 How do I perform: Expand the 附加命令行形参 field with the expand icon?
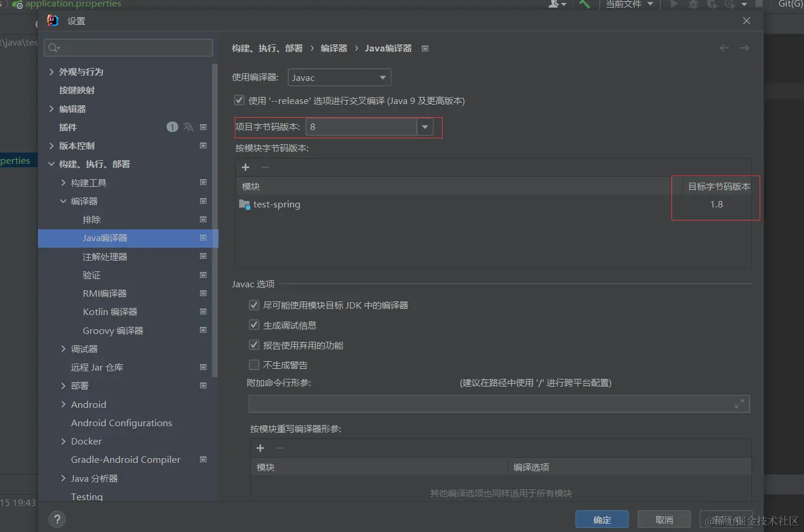click(740, 404)
